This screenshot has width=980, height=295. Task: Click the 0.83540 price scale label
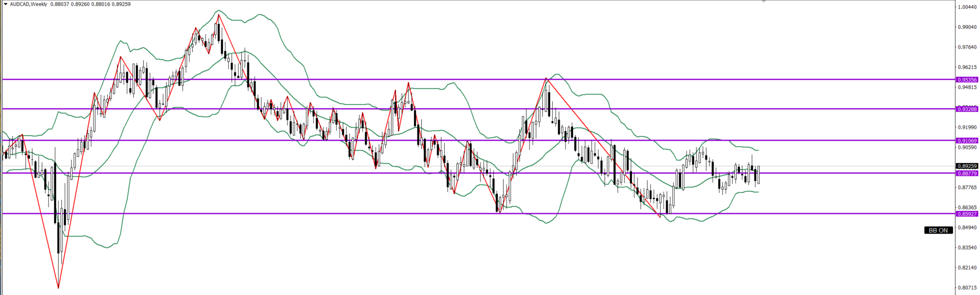pos(967,247)
